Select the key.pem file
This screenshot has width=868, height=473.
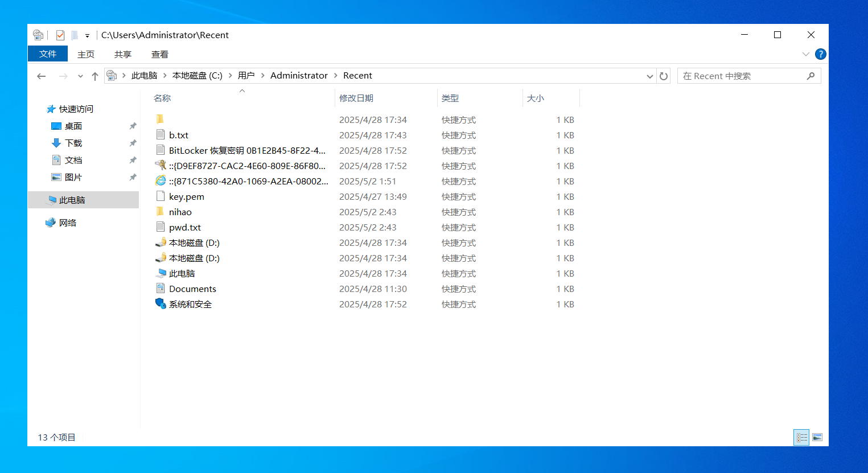pos(186,197)
